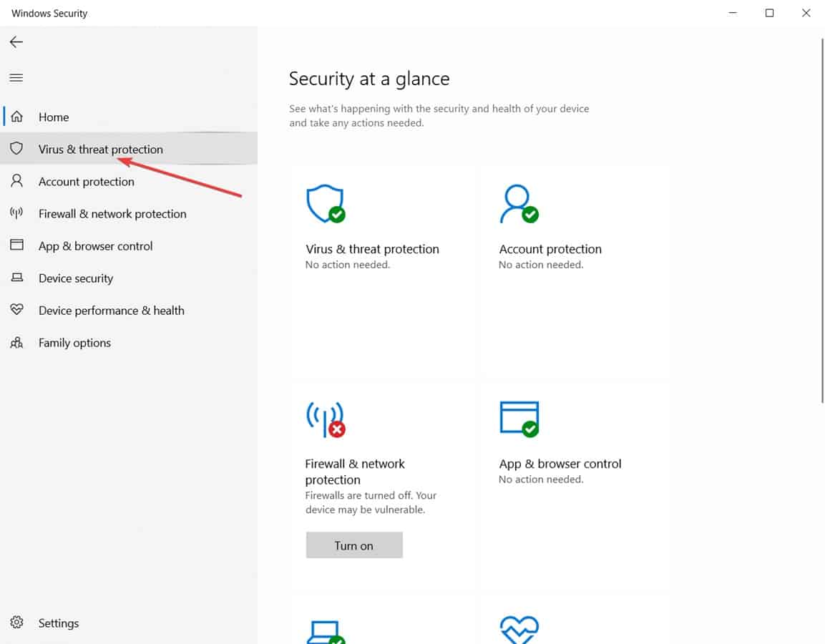The height and width of the screenshot is (644, 825).
Task: Click the laptop icon beside Device security
Action: click(x=17, y=278)
